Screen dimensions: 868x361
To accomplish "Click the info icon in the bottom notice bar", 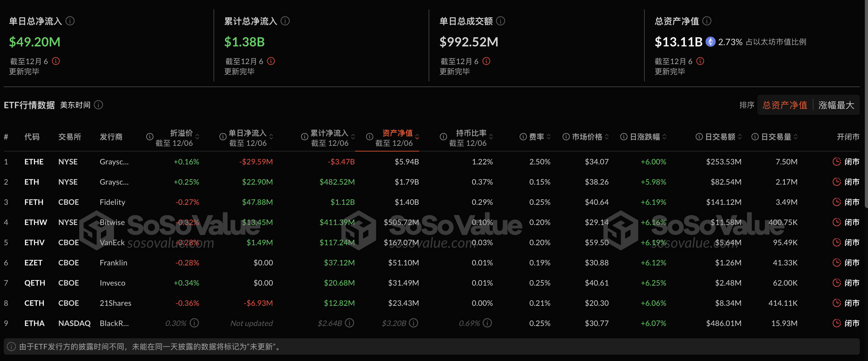I will tap(11, 347).
